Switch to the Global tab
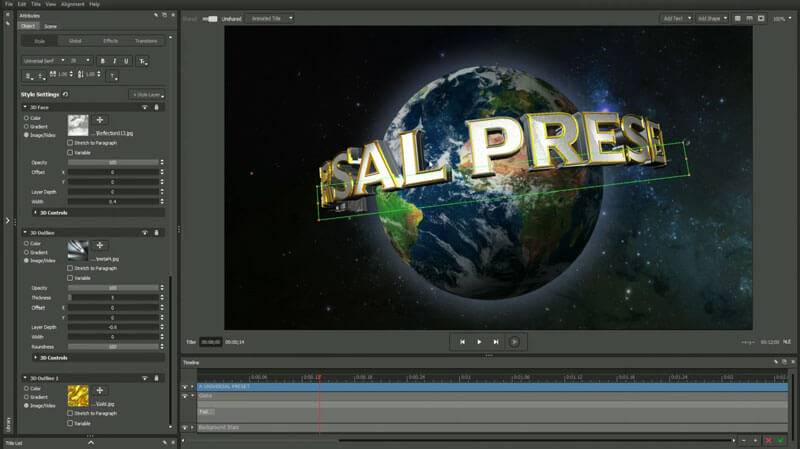This screenshot has width=800, height=449. [75, 41]
